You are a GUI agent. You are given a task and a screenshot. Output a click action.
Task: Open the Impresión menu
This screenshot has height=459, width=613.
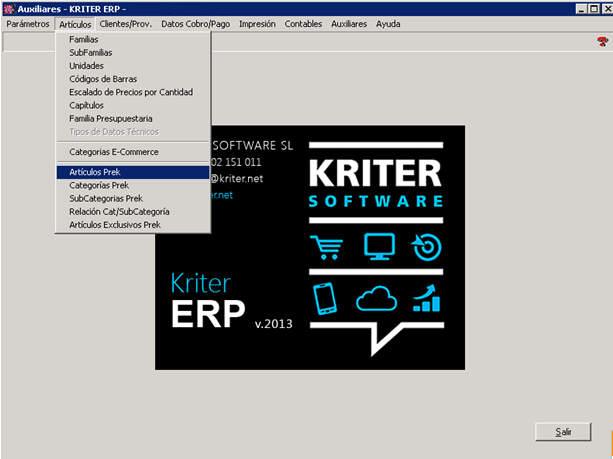(257, 24)
